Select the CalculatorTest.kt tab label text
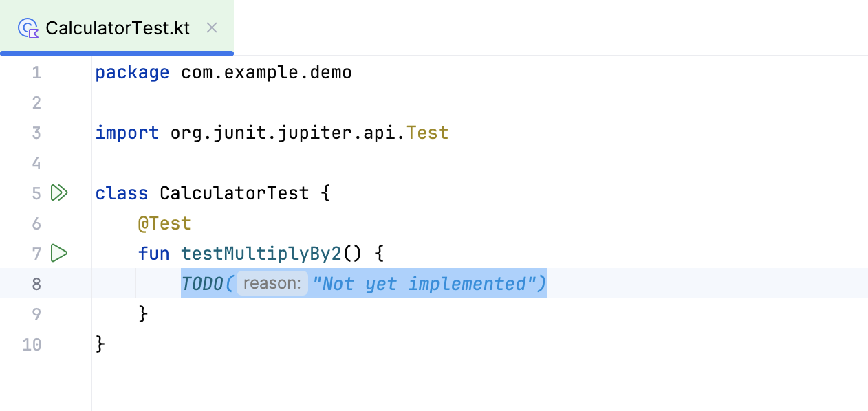Screen dimensions: 868x411 point(118,28)
